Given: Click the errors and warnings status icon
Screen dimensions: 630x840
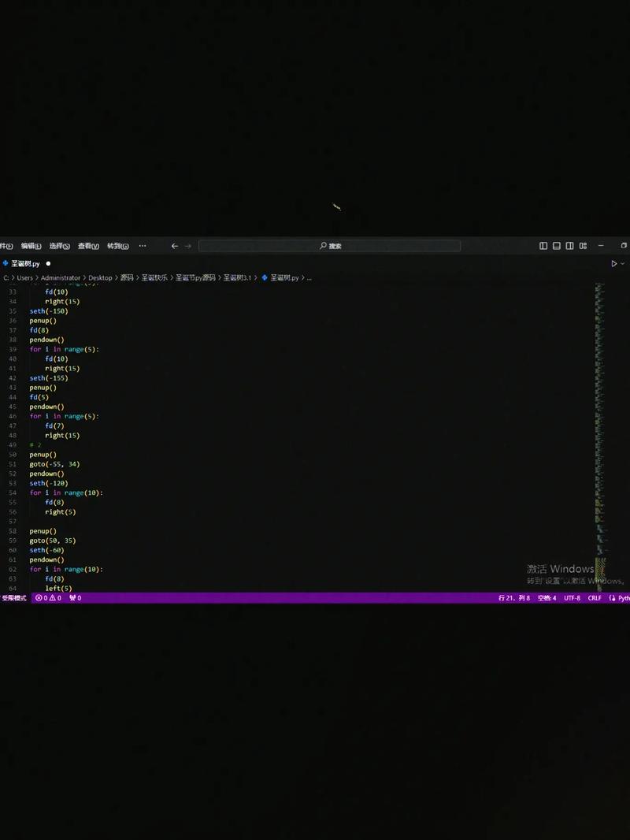Looking at the screenshot, I should (48, 598).
